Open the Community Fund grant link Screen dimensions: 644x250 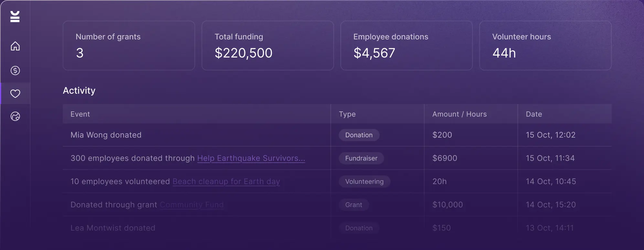[x=191, y=205]
